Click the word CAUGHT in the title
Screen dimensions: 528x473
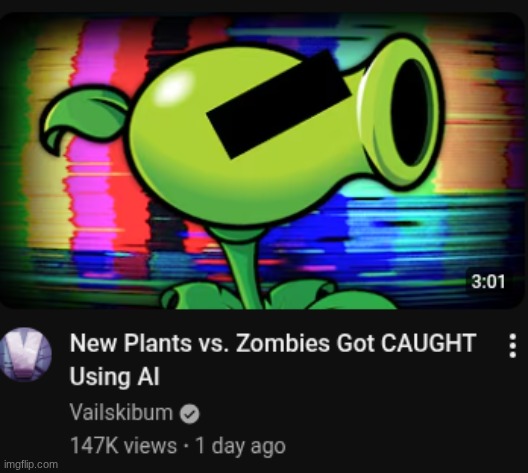[428, 343]
